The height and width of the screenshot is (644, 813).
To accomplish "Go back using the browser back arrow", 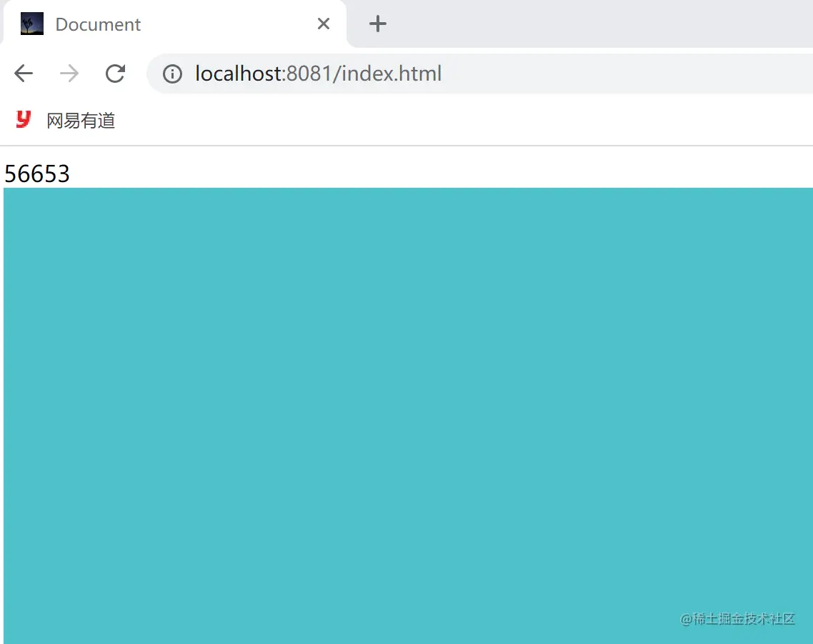I will (24, 74).
